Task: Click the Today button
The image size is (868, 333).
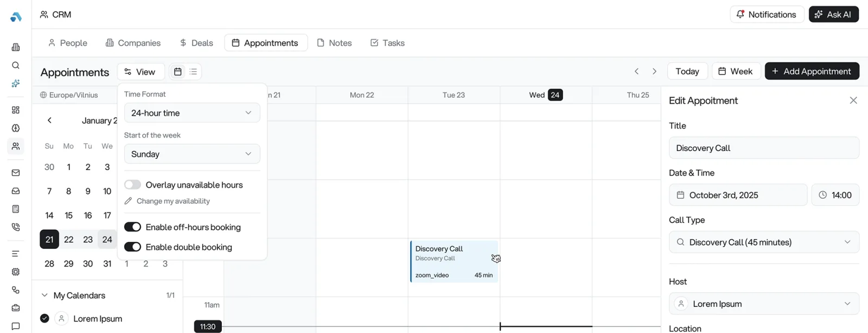Action: [687, 71]
